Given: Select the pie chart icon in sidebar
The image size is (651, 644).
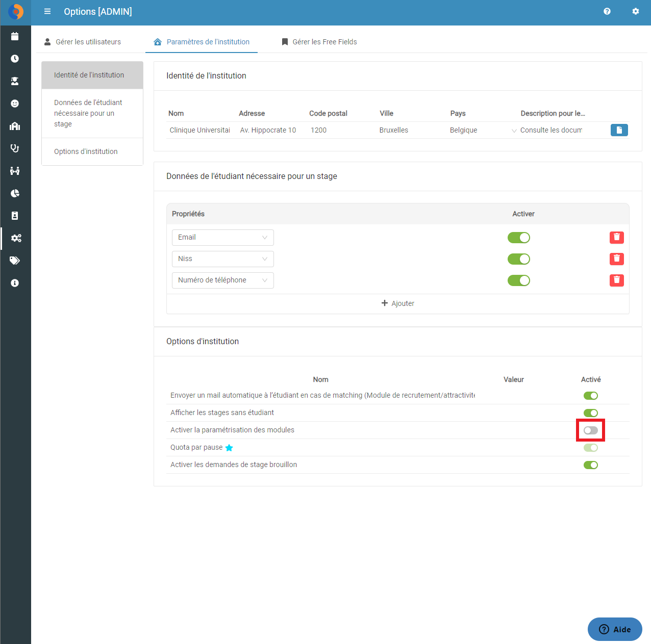Looking at the screenshot, I should click(15, 193).
